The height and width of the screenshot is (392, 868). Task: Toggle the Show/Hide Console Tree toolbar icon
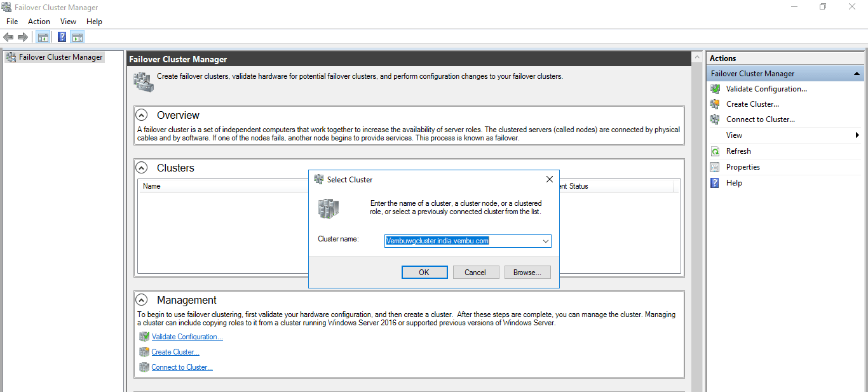pyautogui.click(x=43, y=37)
